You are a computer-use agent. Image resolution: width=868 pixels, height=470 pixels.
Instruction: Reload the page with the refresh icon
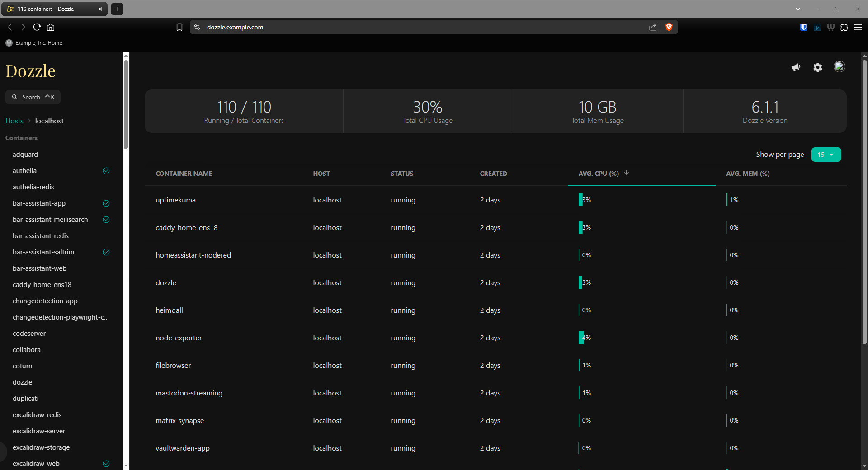(x=37, y=27)
